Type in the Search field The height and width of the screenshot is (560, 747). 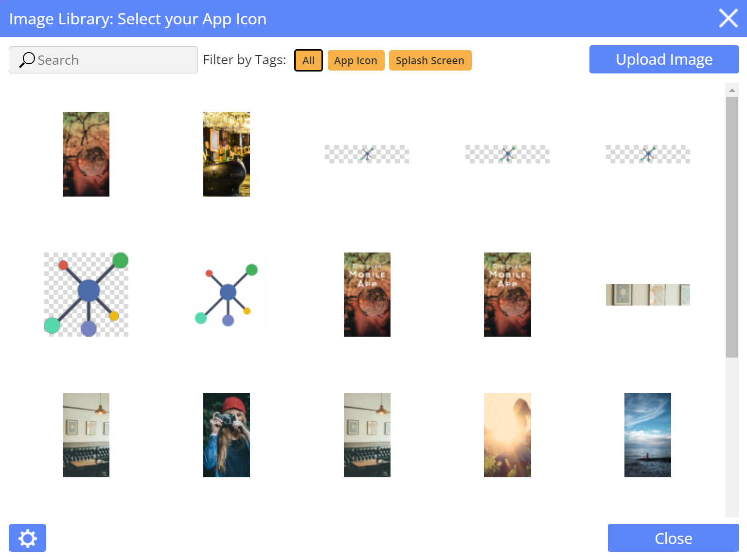112,60
